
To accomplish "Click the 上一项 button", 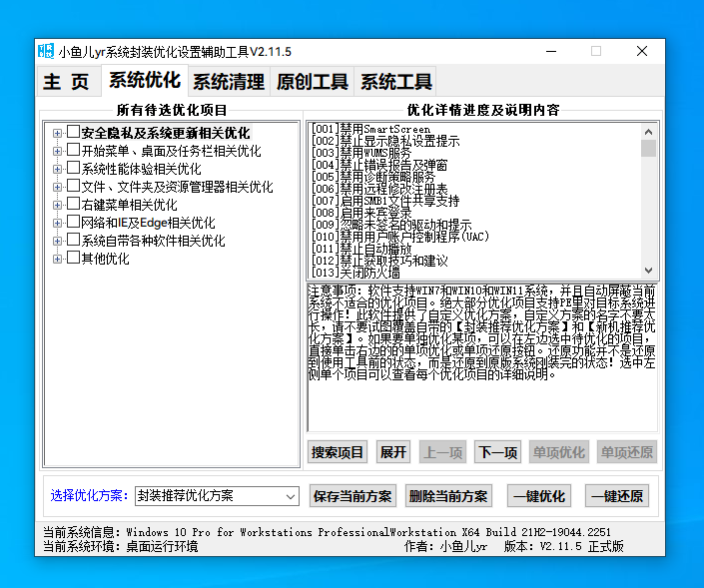I will 442,452.
